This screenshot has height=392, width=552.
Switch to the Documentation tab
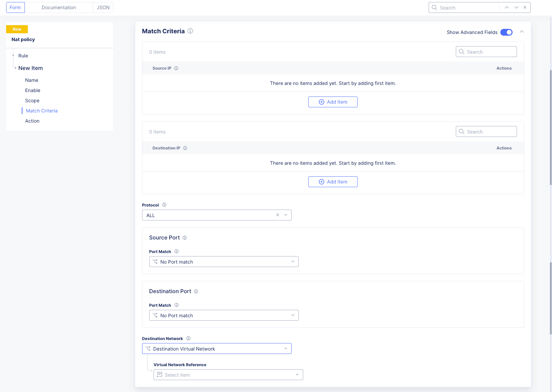59,7
